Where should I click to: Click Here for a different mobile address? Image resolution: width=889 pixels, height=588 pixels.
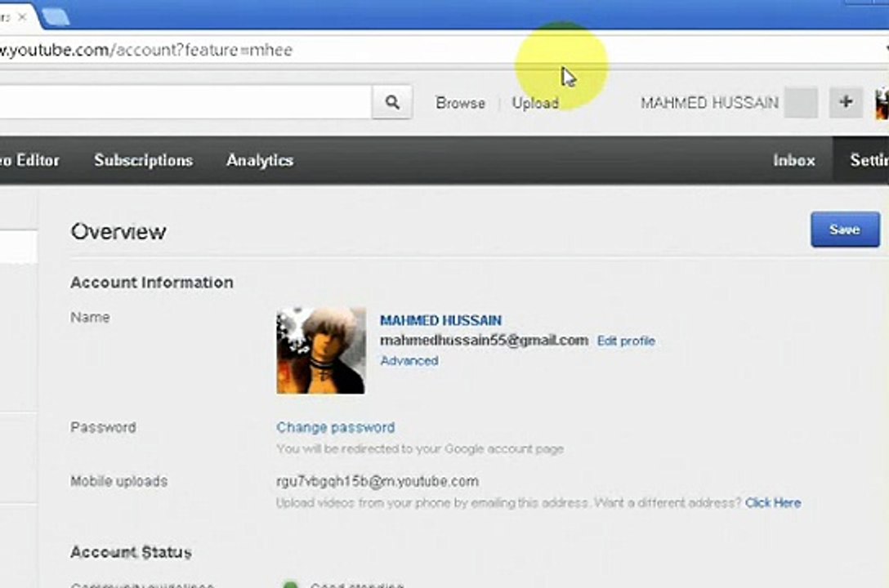click(773, 503)
